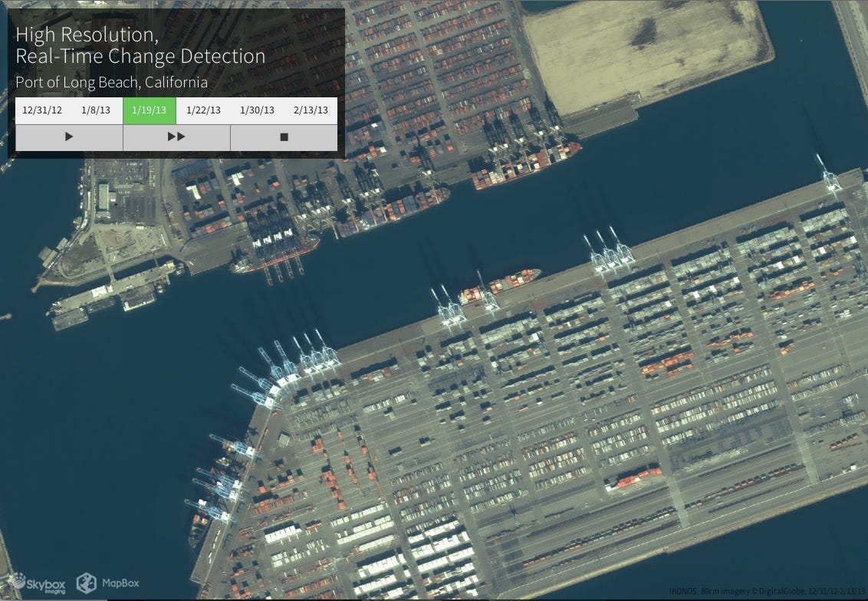The image size is (868, 601).
Task: Show the final 2/13/13 imagery
Action: tap(310, 110)
